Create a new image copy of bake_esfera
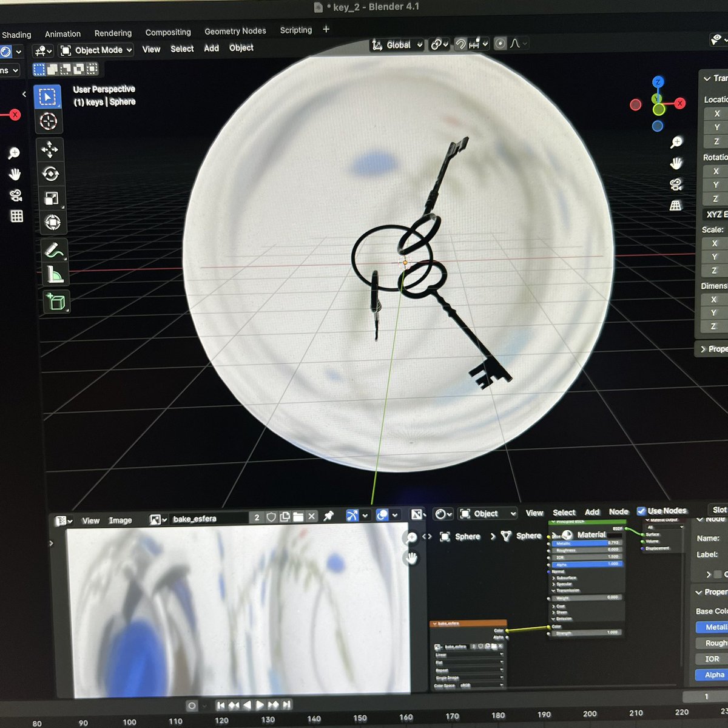 pos(285,517)
